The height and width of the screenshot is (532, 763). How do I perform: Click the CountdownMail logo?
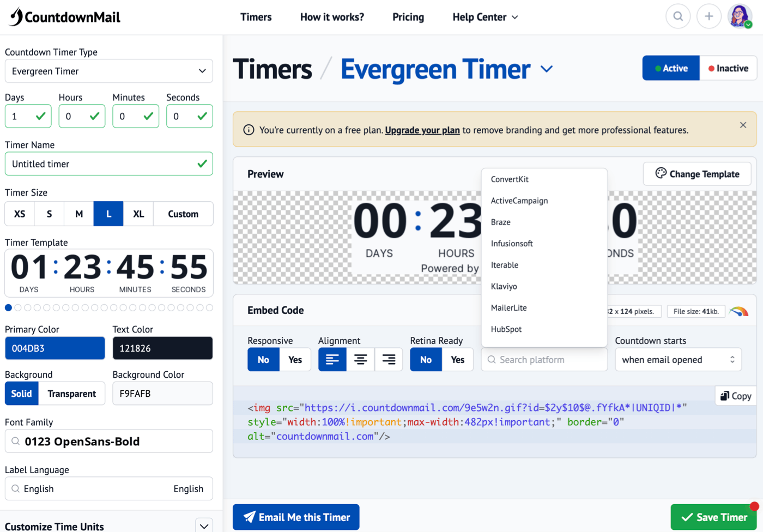[65, 17]
